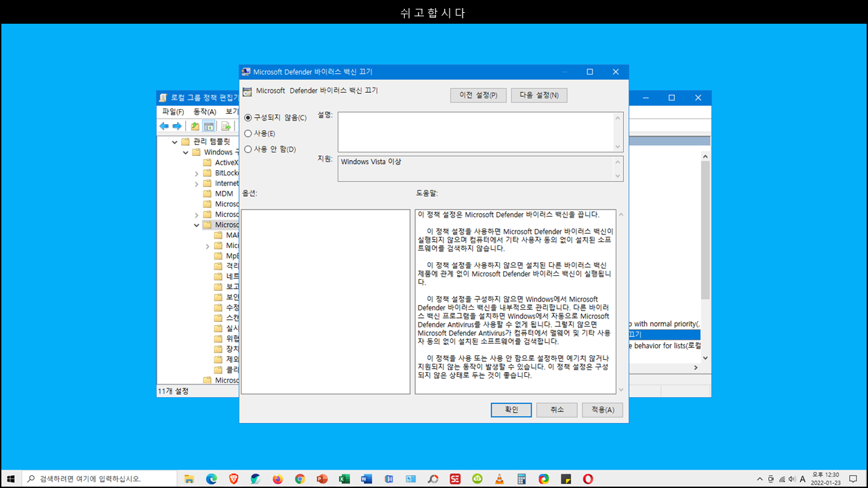868x488 pixels.
Task: Click the Up one level folder icon
Action: pos(195,126)
